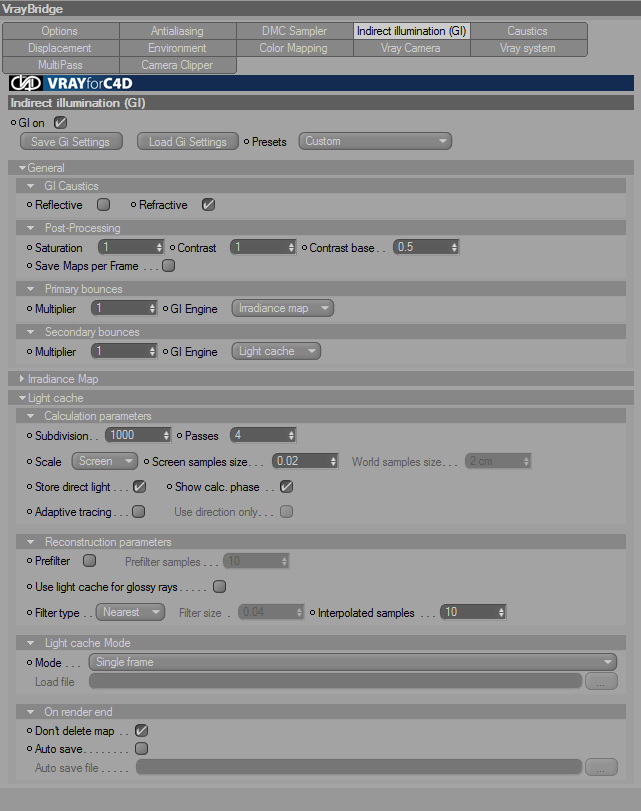641x811 pixels.
Task: Collapse the Reconstruction parameters group
Action: click(x=31, y=542)
